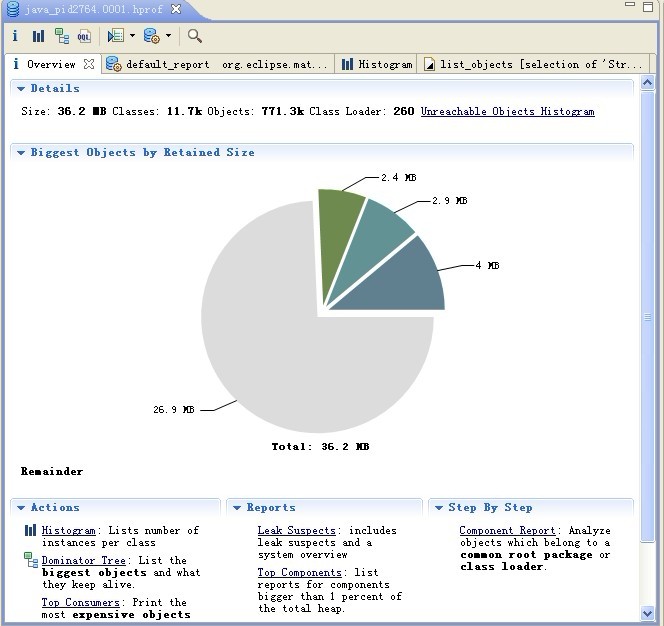Close the Overview tab
664x626 pixels.
88,64
